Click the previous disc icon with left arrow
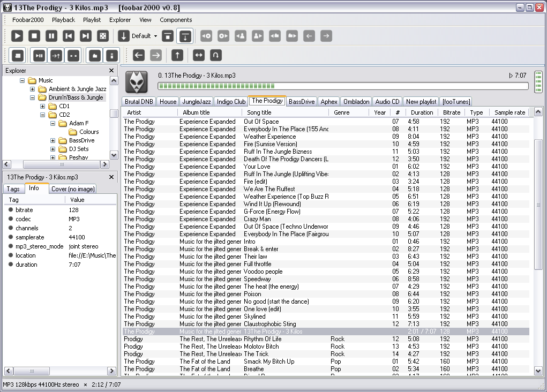The width and height of the screenshot is (547, 392). tap(206, 36)
